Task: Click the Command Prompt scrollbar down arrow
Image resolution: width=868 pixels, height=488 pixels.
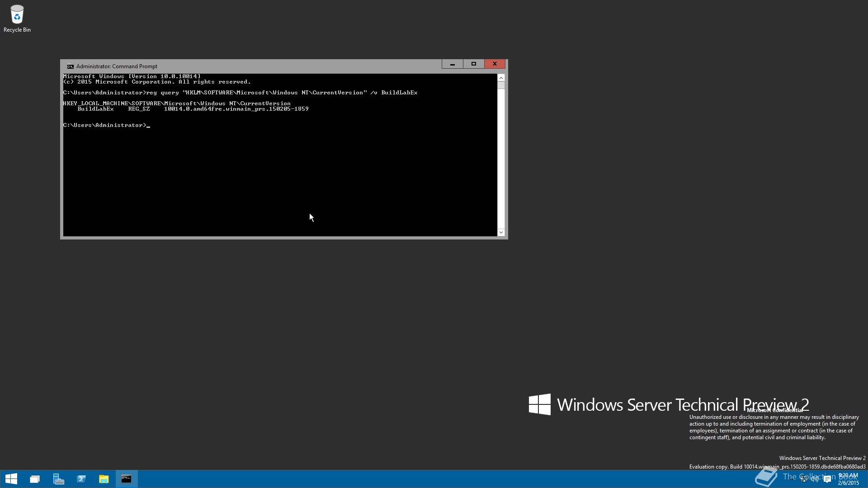Action: coord(501,232)
